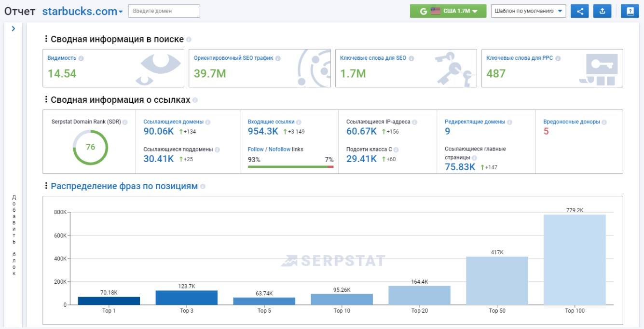This screenshot has width=644, height=329.
Task: Open the Входящие ссылки link
Action: (x=271, y=122)
